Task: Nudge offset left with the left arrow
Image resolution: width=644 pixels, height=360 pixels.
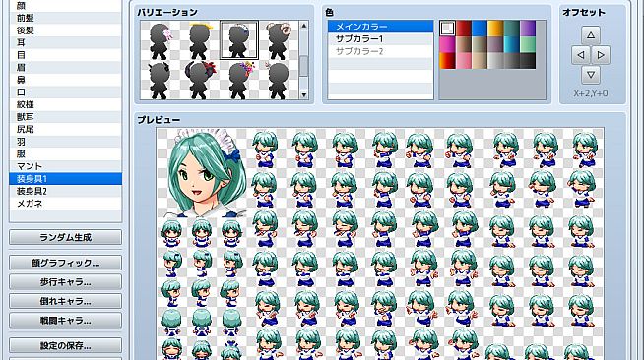Action: (x=581, y=55)
